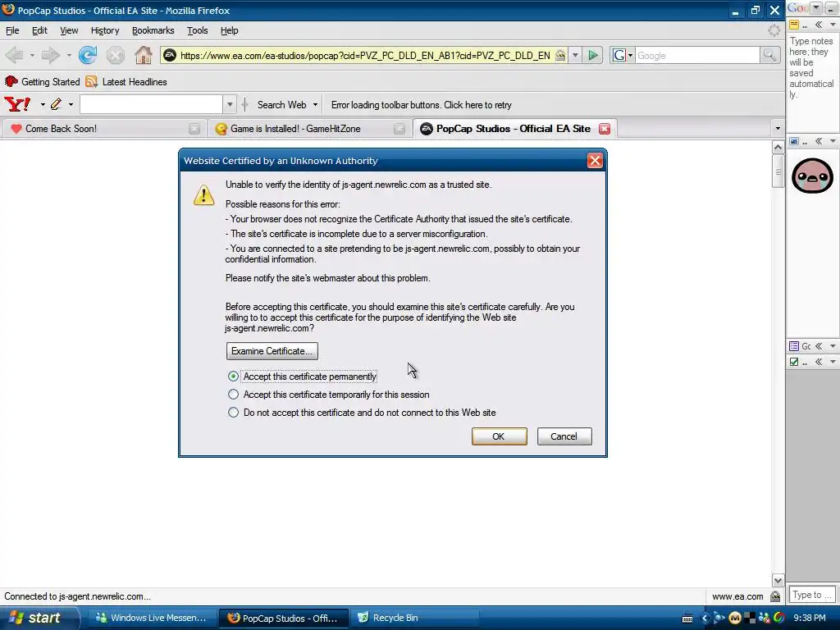Screen dimensions: 840x630
Task: Click the sidebar photo gadget icon
Action: (794, 141)
